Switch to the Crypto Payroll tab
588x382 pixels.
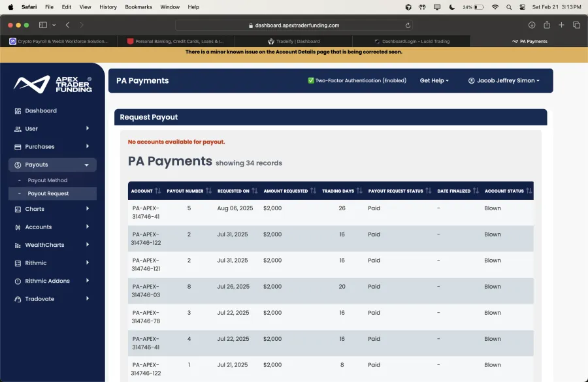click(x=59, y=41)
